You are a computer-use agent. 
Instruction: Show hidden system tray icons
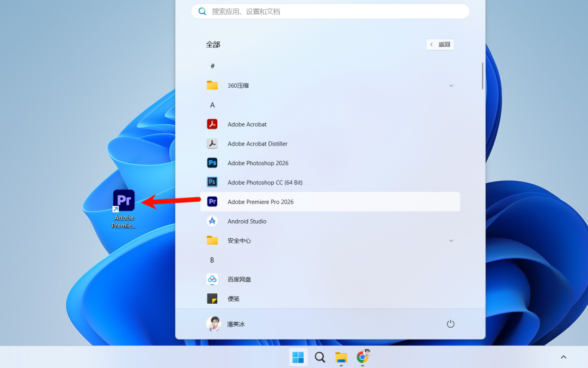pyautogui.click(x=563, y=357)
